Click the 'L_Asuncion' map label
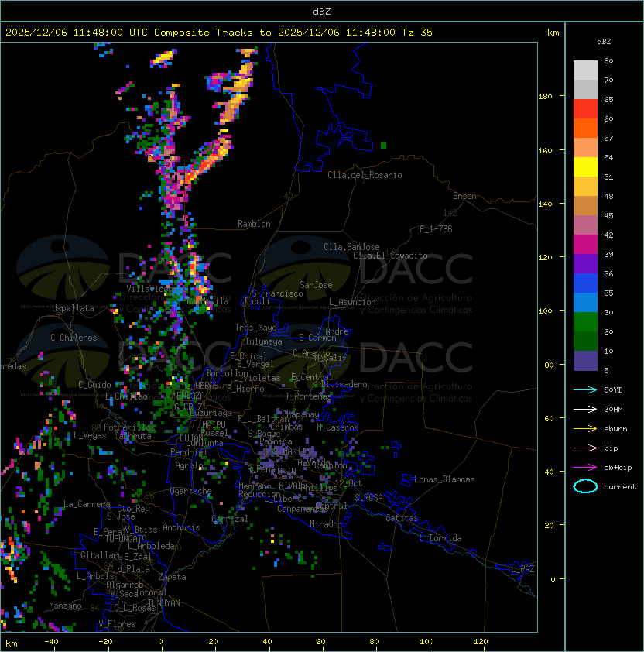The width and height of the screenshot is (644, 652). (x=352, y=302)
